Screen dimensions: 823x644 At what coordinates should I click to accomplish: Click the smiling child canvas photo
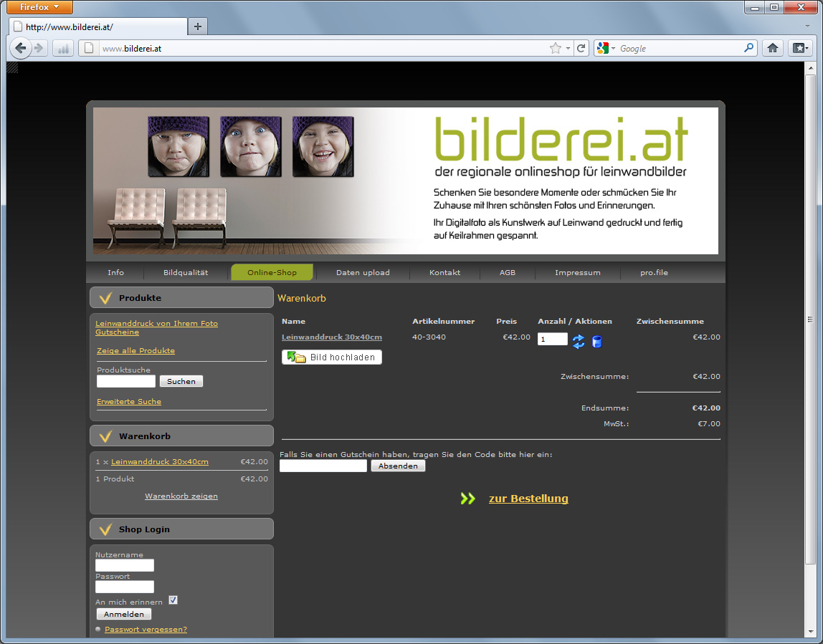pos(323,146)
